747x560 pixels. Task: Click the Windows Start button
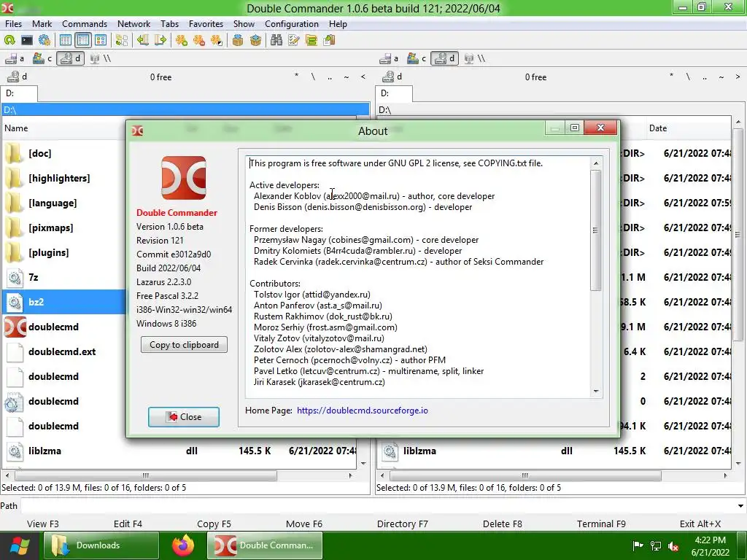click(x=20, y=545)
